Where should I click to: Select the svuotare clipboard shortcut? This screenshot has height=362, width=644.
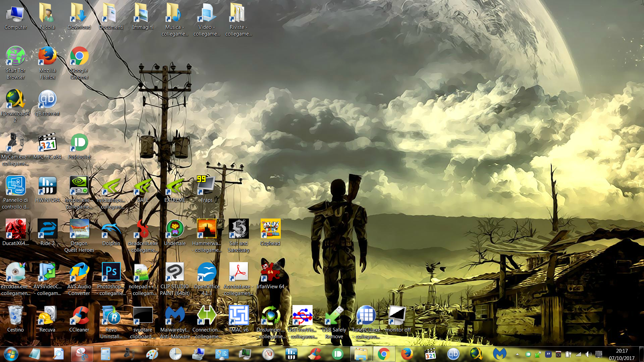(143, 322)
